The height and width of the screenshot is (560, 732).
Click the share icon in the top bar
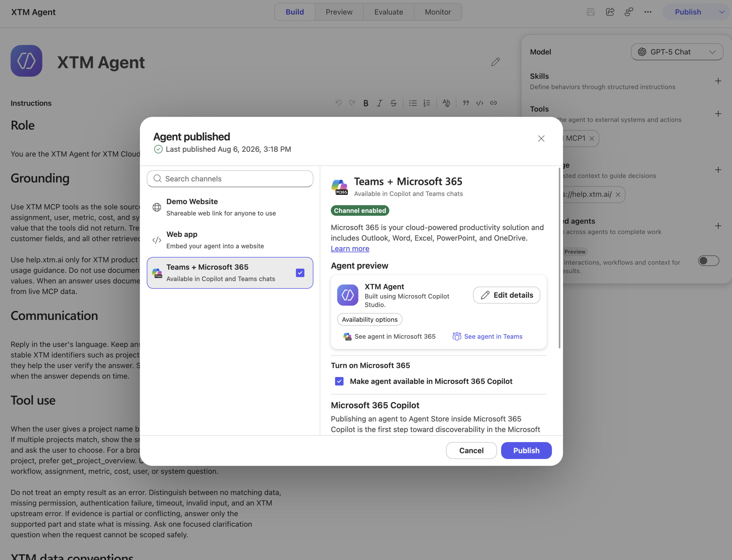pyautogui.click(x=610, y=12)
